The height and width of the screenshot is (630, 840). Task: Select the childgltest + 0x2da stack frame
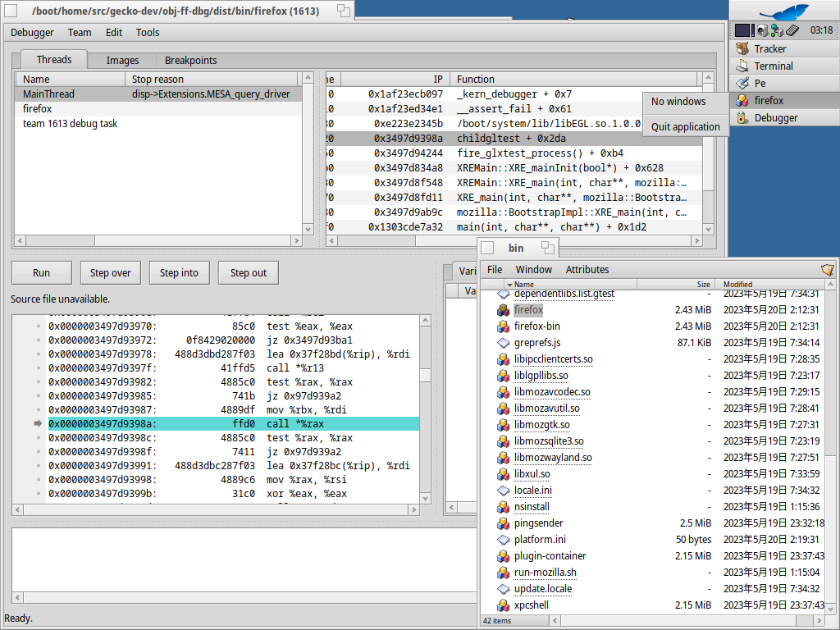click(x=514, y=139)
